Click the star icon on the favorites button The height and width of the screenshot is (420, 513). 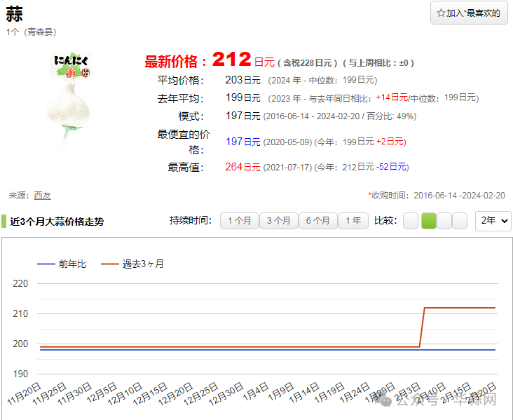[441, 13]
